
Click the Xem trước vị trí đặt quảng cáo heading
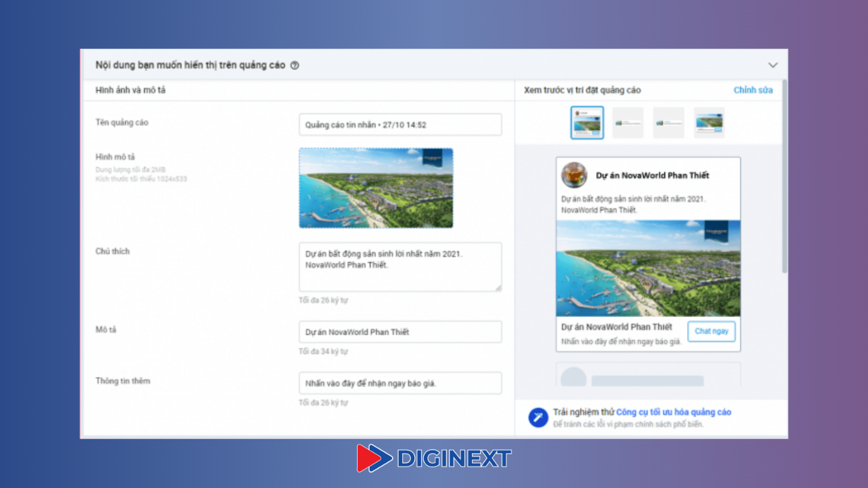click(583, 90)
